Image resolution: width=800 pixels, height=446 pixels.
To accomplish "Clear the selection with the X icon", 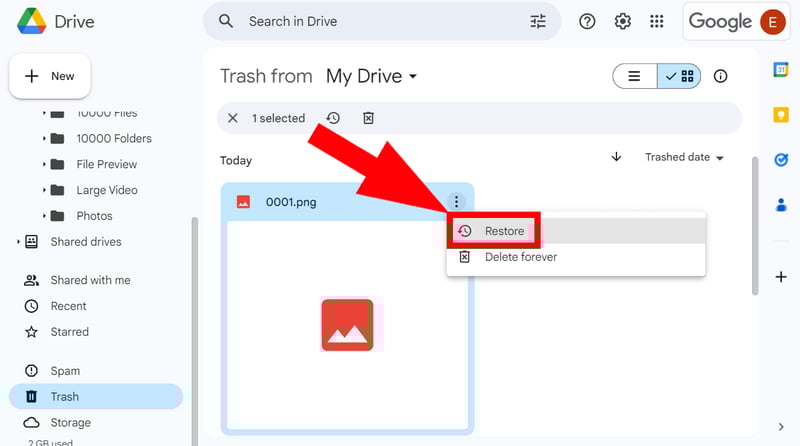I will click(x=233, y=118).
